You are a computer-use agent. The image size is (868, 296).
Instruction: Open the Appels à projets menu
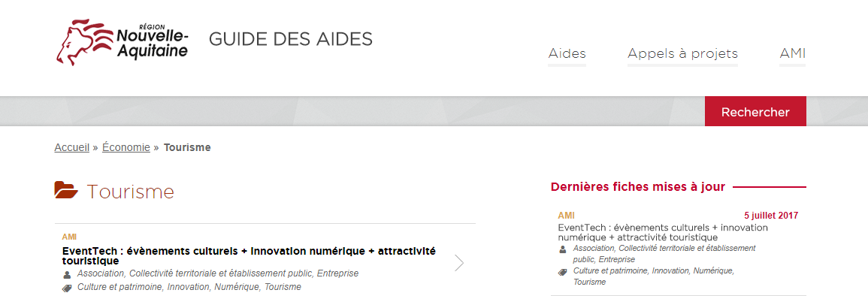[682, 53]
